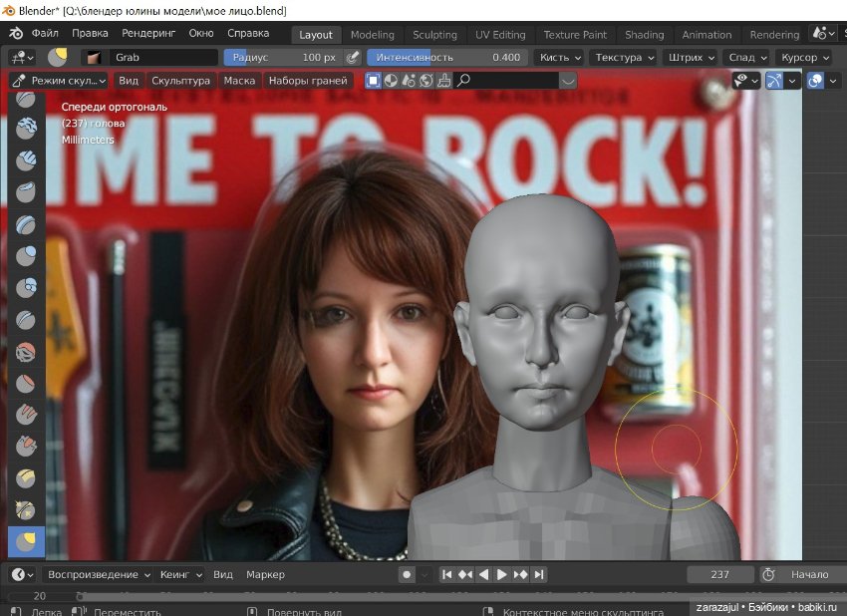Click the current frame field showing 237
Viewport: 847px width, 616px height.
point(719,574)
